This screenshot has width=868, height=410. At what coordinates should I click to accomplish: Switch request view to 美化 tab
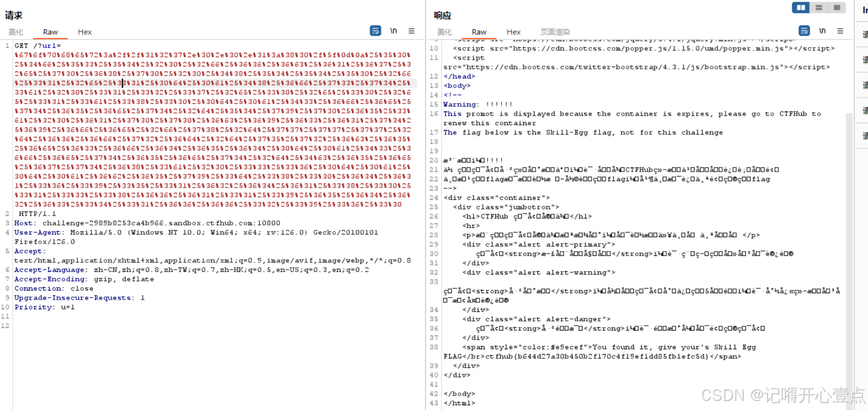click(16, 32)
